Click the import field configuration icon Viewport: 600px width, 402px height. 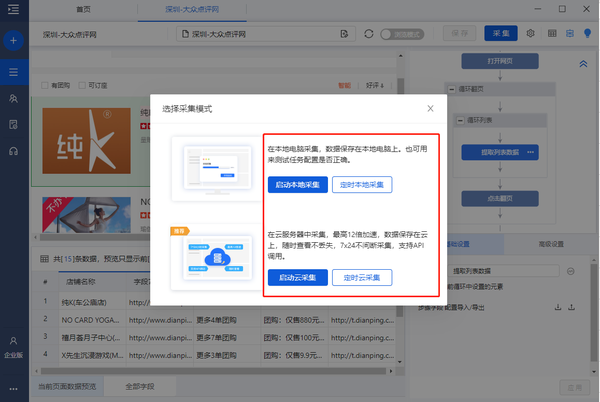click(x=558, y=307)
